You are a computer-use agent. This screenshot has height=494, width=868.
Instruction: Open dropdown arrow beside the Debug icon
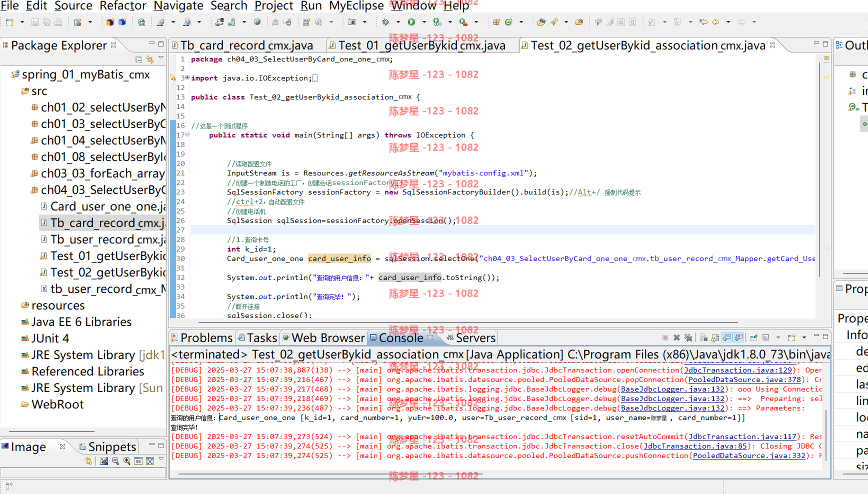point(398,22)
